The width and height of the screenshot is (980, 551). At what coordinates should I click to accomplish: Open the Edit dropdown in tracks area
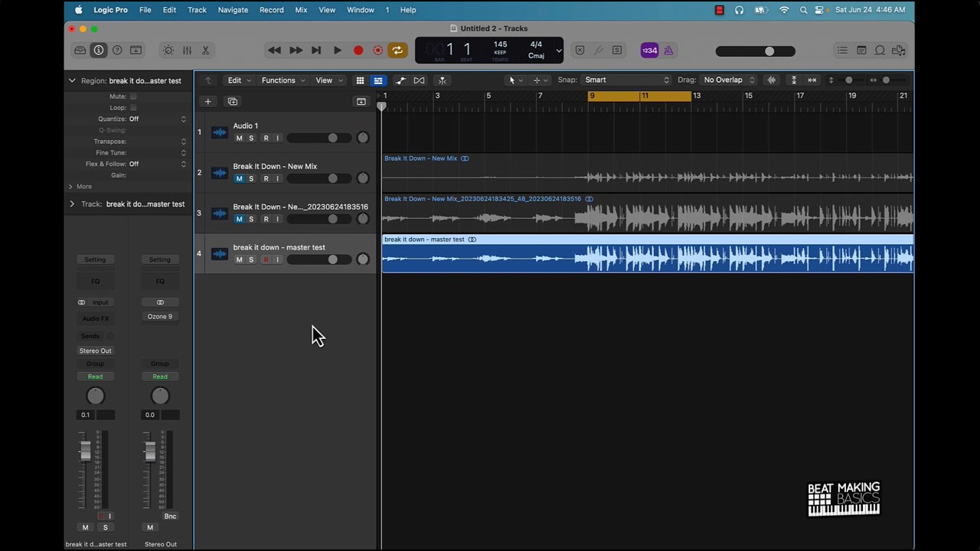tap(239, 80)
